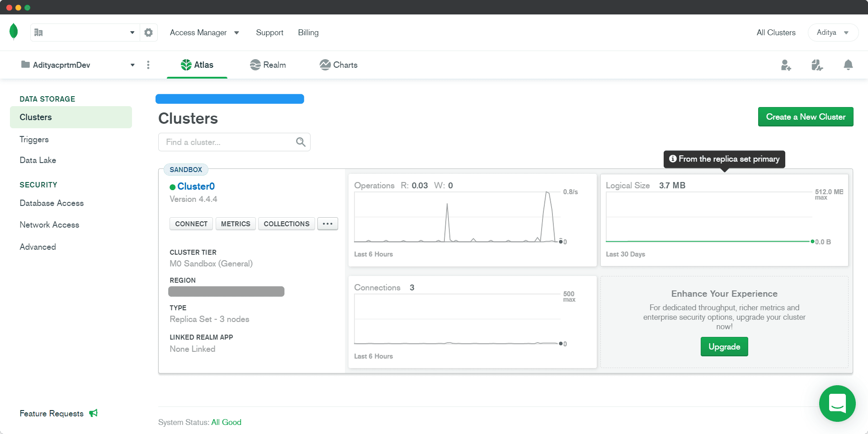Click the cluster search magnifier icon
This screenshot has height=434, width=868.
tap(301, 142)
